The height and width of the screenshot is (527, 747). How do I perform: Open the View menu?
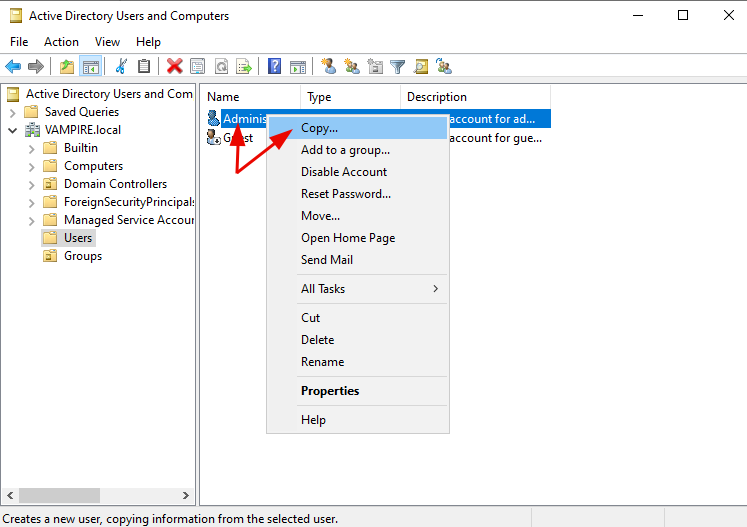pyautogui.click(x=107, y=42)
